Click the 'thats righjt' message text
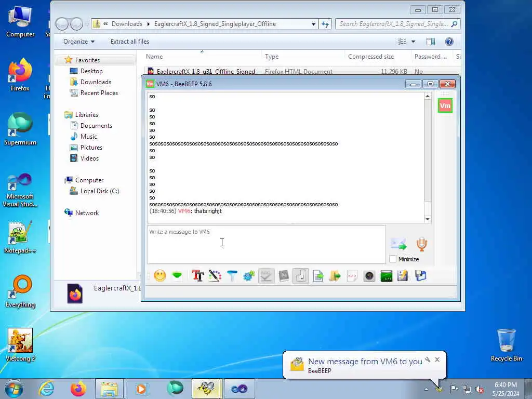This screenshot has height=399, width=532. [208, 211]
